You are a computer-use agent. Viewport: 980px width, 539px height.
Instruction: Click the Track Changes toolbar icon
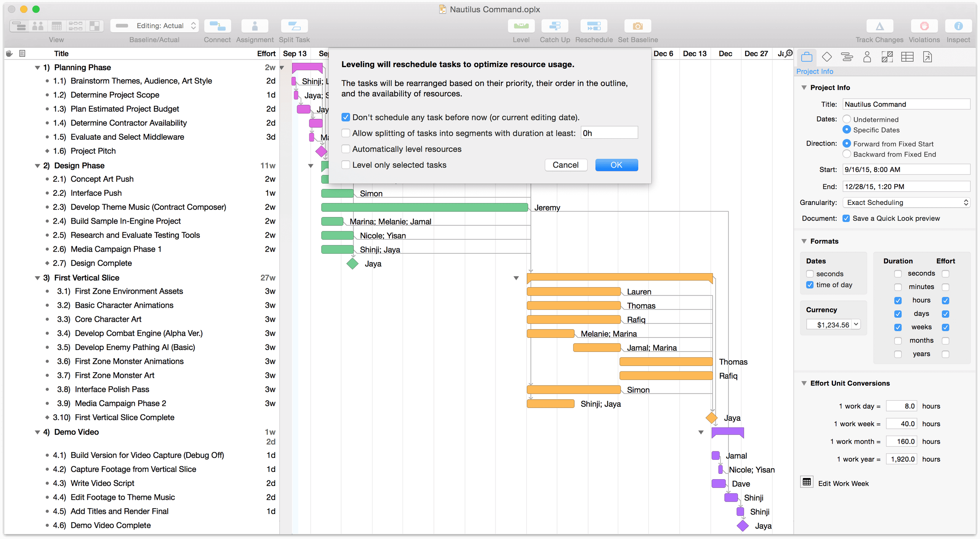[878, 26]
